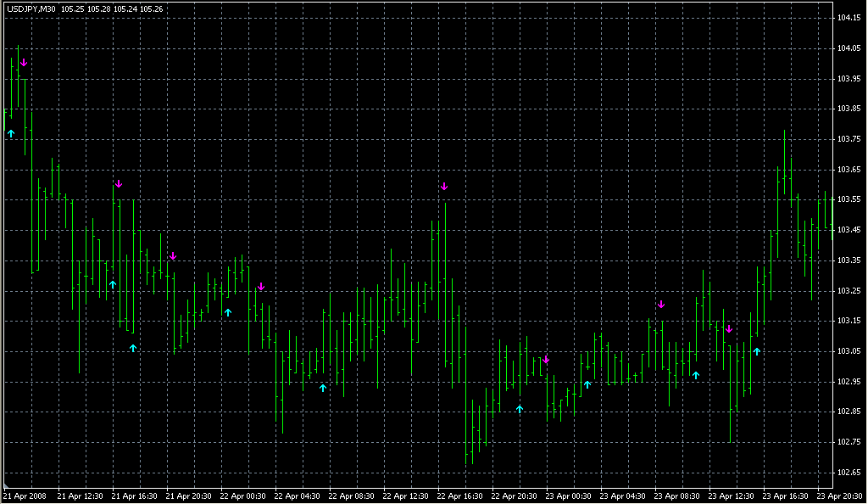Click the 23 Apr 20:30 time label
Image resolution: width=868 pixels, height=504 pixels.
tap(839, 496)
